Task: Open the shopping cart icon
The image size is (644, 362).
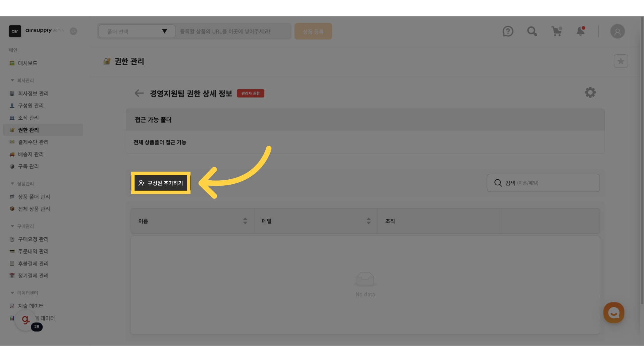Action: [x=556, y=32]
